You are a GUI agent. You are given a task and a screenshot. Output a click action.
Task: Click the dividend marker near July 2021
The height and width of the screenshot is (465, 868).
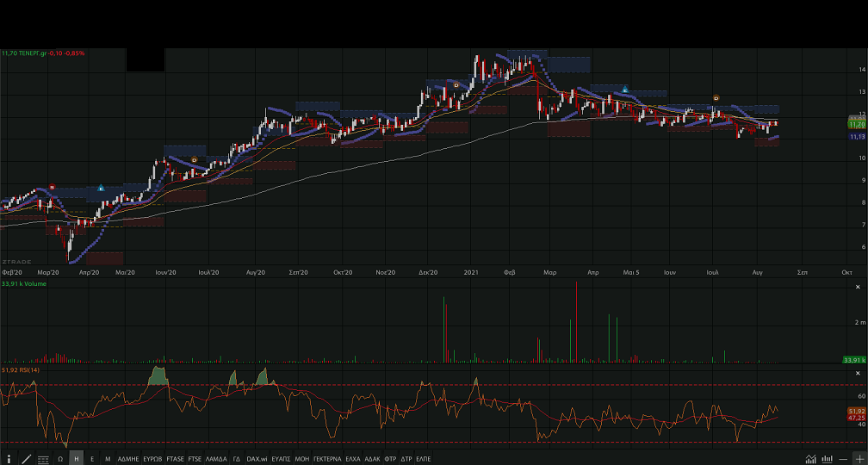pyautogui.click(x=716, y=97)
